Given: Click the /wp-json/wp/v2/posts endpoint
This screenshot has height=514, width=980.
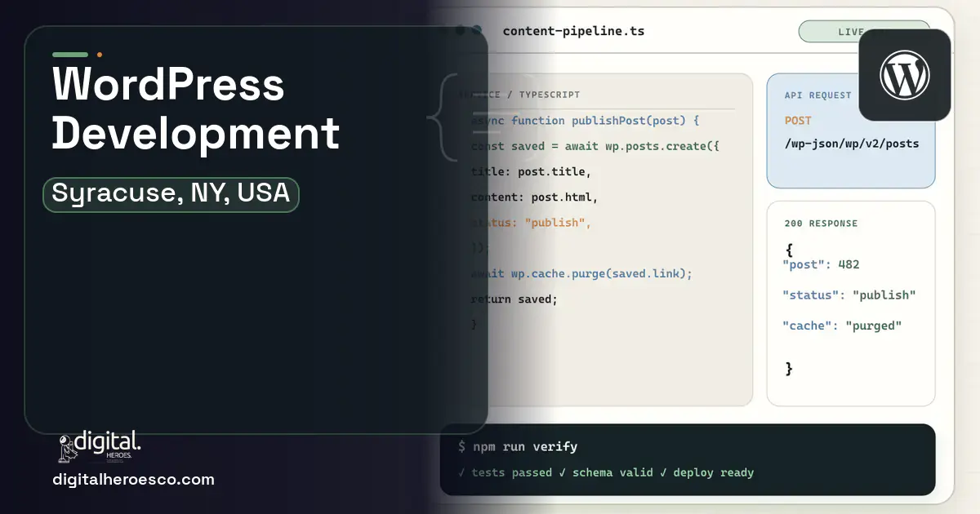Looking at the screenshot, I should [x=852, y=144].
